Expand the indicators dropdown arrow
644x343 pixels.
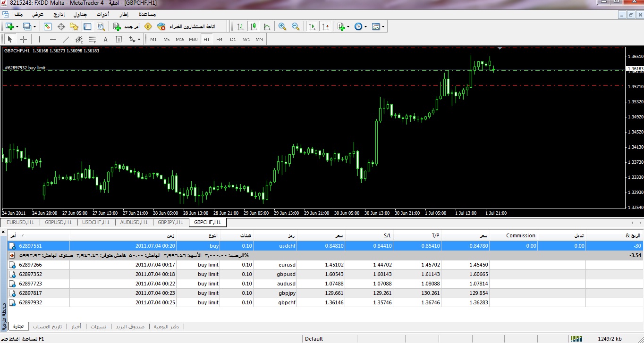(x=348, y=27)
